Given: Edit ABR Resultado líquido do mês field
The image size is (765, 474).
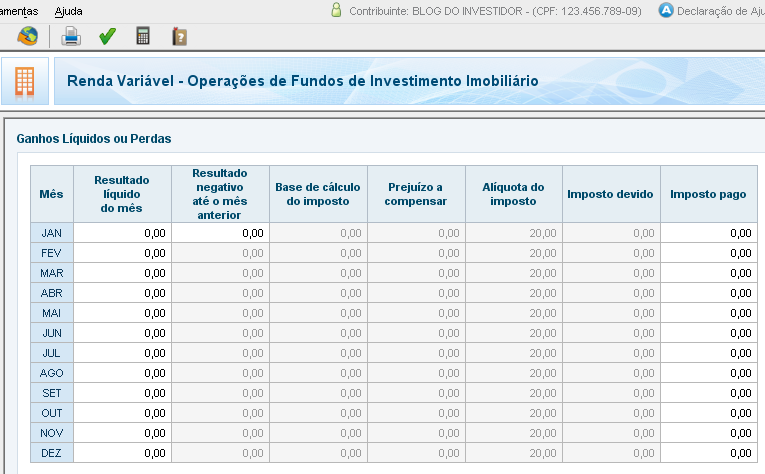Looking at the screenshot, I should pyautogui.click(x=122, y=293).
